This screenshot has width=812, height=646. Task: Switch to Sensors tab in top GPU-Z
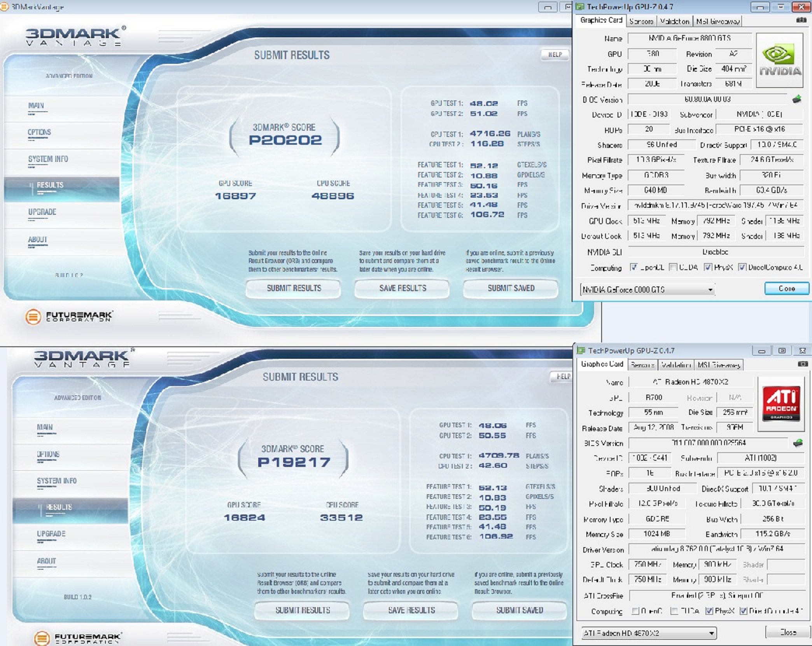tap(641, 21)
